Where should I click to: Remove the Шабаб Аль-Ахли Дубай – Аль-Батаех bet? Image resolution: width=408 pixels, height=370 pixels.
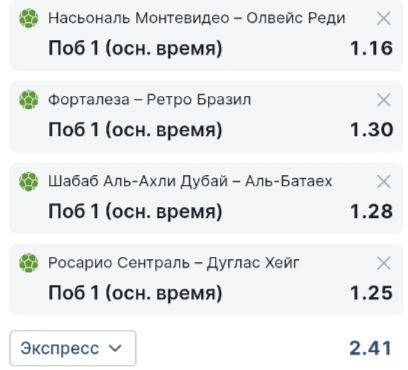coord(384,182)
